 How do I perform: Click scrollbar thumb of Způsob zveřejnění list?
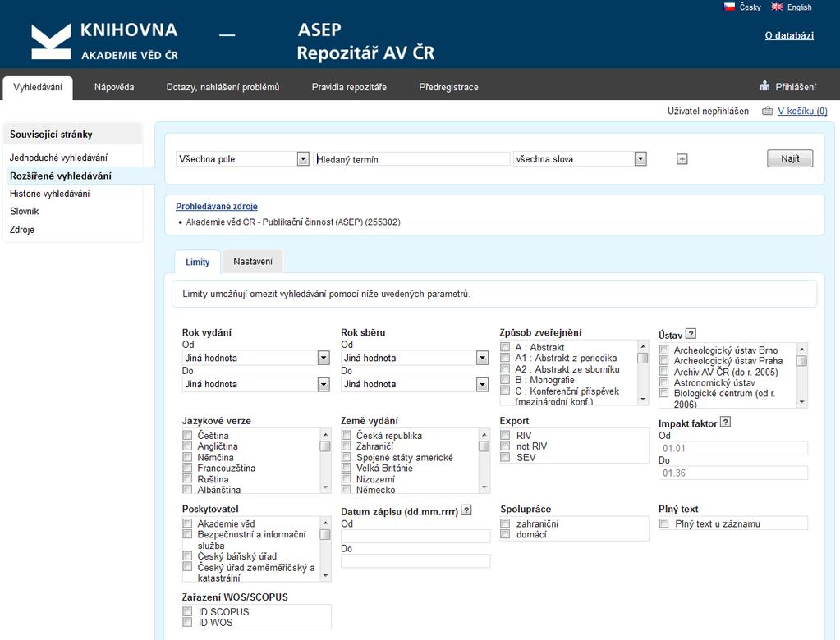point(643,358)
